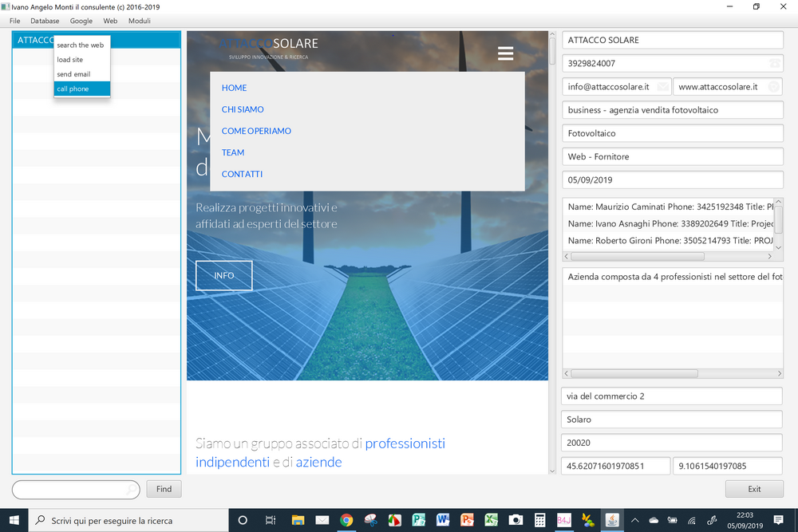This screenshot has height=532, width=798.
Task: Click the Windows taskbar search box
Action: point(128,520)
